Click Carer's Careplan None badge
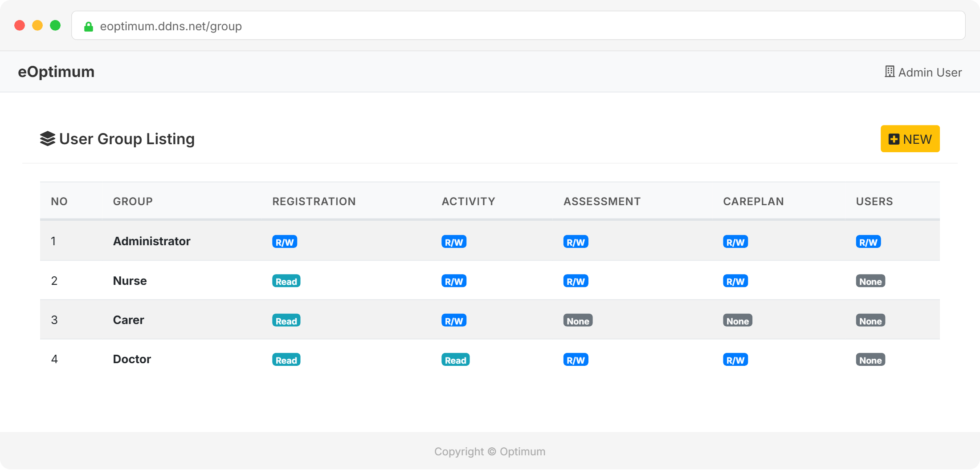 click(737, 321)
